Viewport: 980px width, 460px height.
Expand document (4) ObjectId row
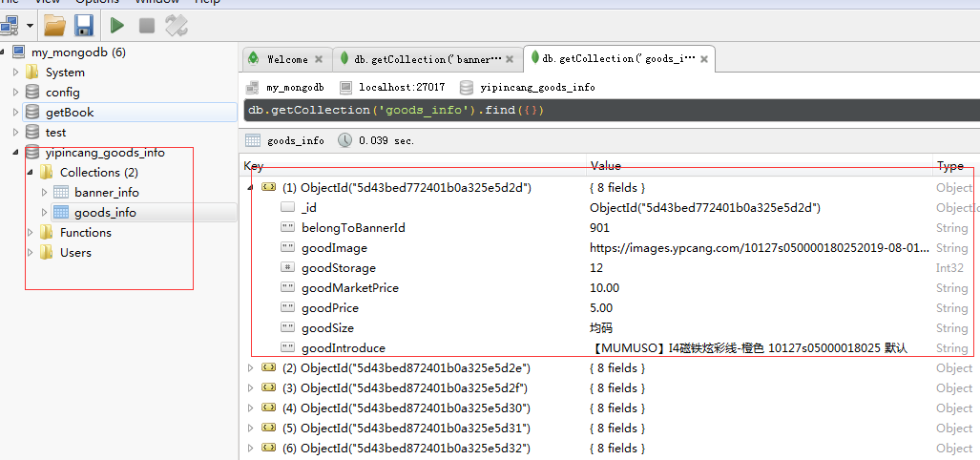pos(251,408)
